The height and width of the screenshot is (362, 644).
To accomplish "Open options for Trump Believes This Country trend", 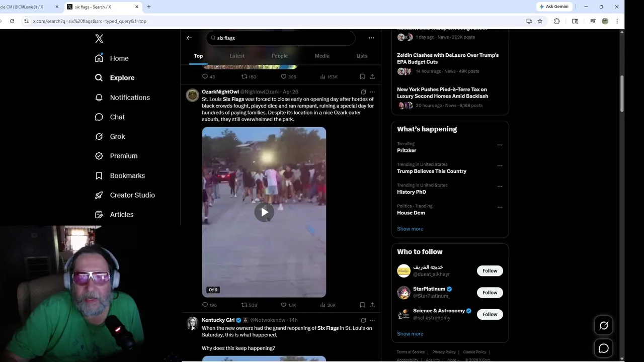I will (x=500, y=165).
